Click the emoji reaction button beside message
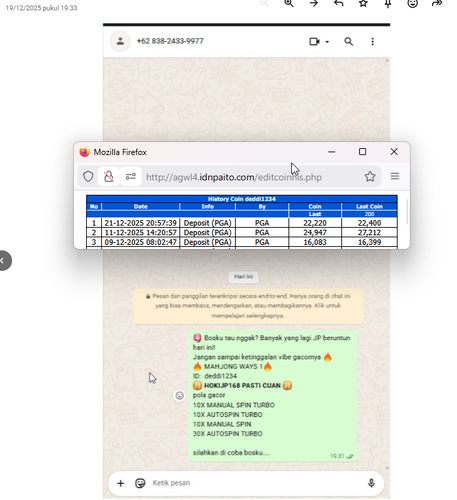Viewport: 457px width, 500px height. pyautogui.click(x=180, y=396)
